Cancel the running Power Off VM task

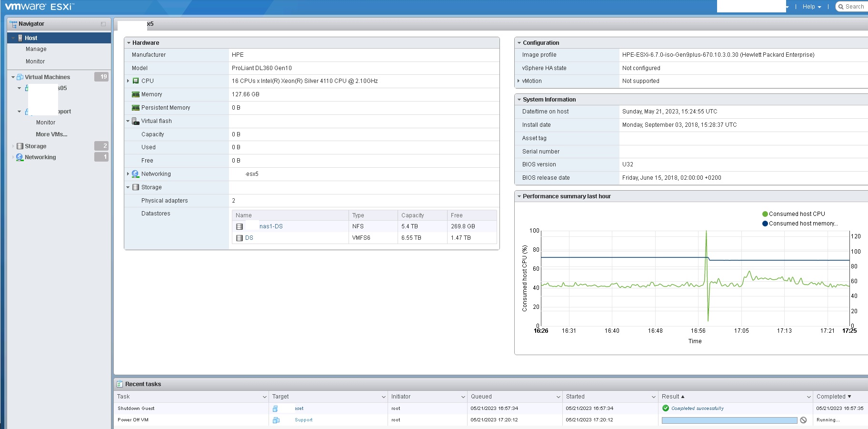coord(803,420)
